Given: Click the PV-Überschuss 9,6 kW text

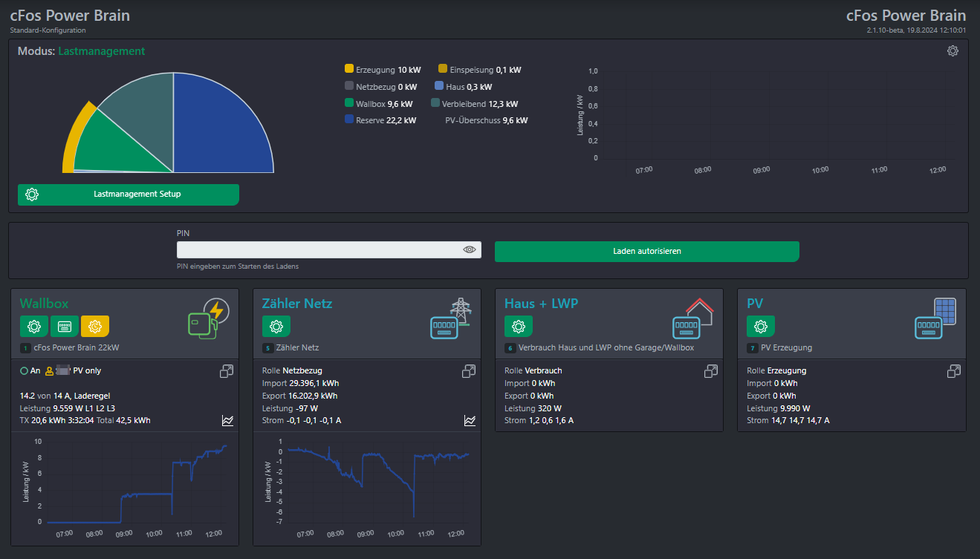Looking at the screenshot, I should point(486,120).
